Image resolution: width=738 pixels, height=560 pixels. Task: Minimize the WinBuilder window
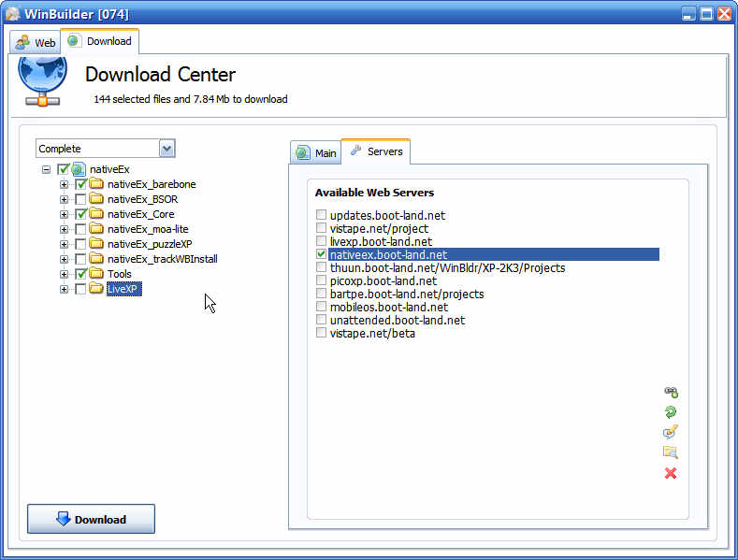688,14
